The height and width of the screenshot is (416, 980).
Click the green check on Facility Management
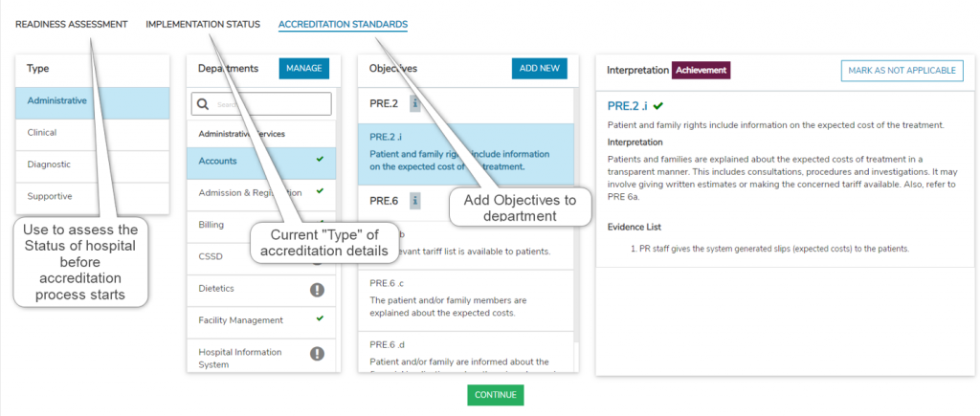[x=319, y=318]
